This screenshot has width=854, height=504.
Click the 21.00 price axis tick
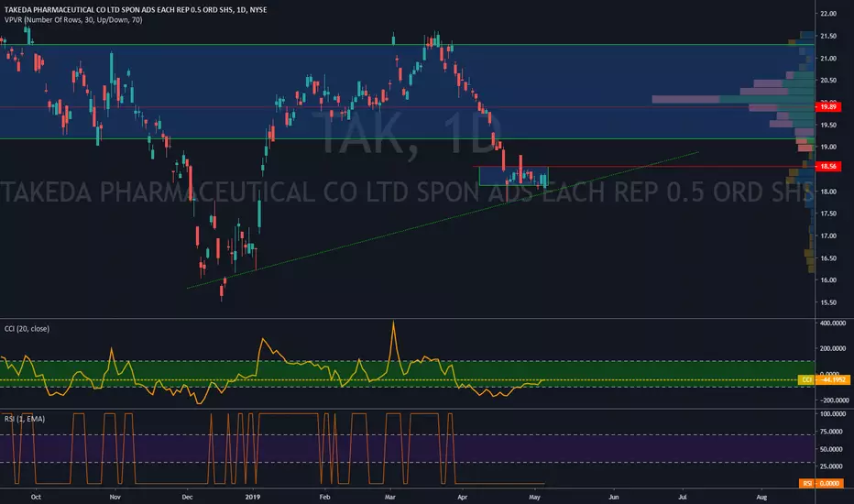point(828,59)
